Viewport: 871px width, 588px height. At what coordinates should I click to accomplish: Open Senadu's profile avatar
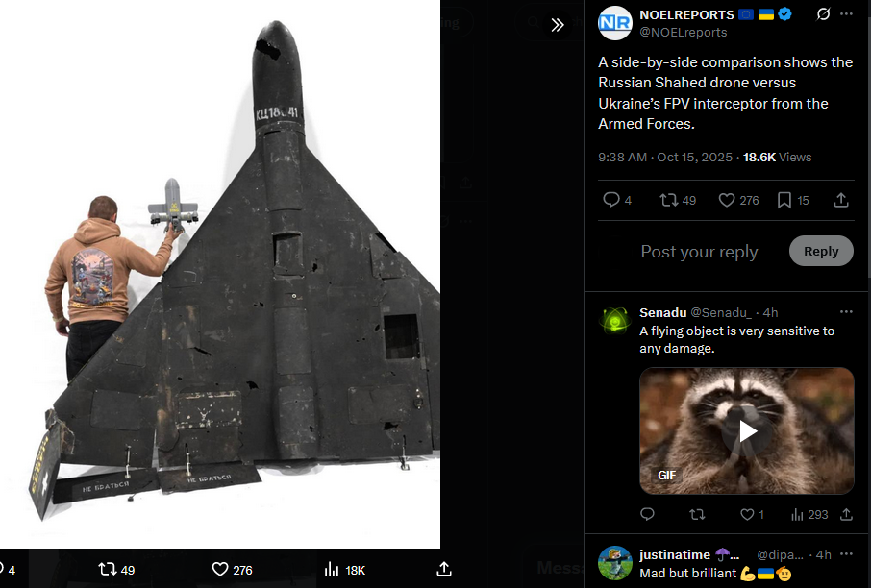point(615,320)
